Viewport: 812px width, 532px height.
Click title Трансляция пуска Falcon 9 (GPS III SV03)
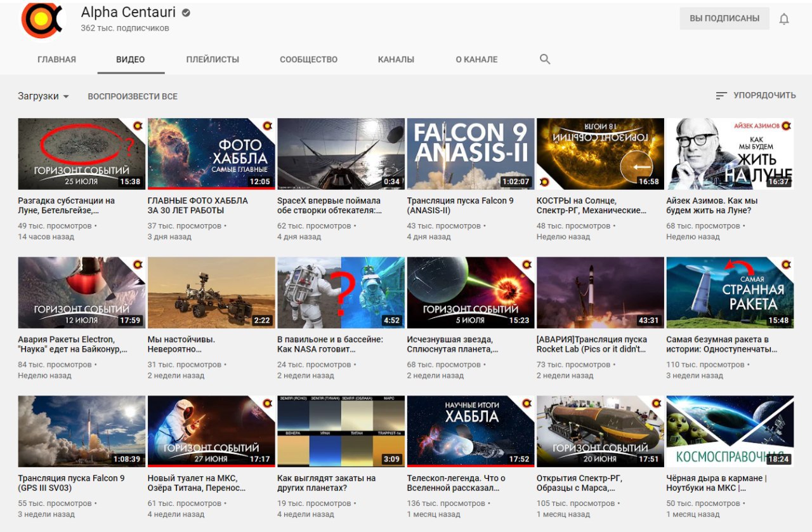[71, 483]
